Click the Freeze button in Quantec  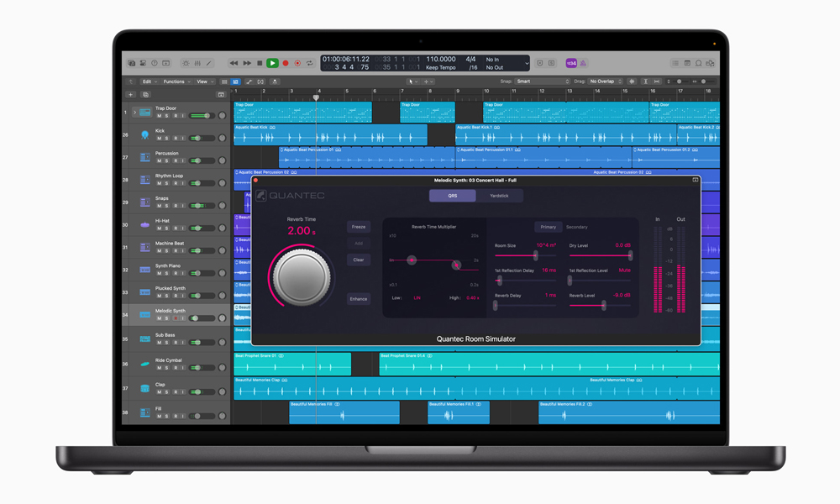tap(359, 227)
